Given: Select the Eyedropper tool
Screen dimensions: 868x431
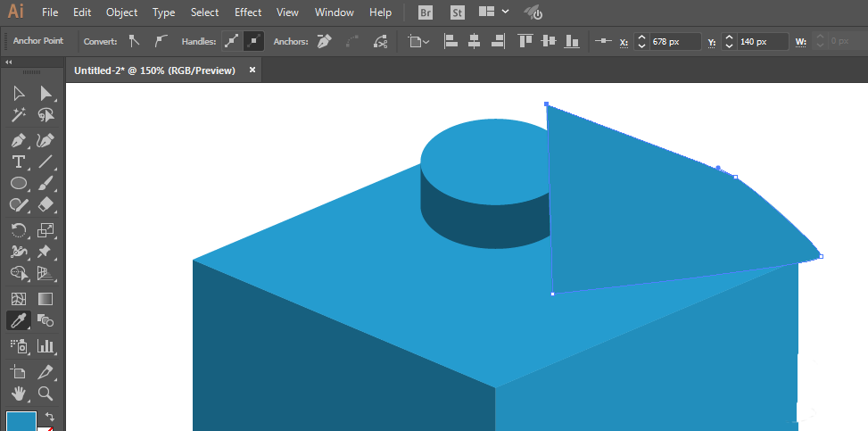Looking at the screenshot, I should [x=19, y=320].
